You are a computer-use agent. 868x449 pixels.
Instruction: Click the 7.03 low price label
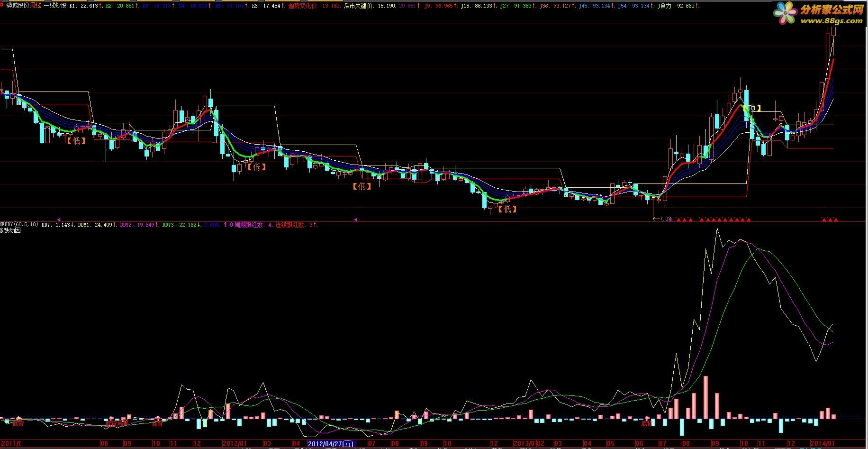click(x=662, y=219)
